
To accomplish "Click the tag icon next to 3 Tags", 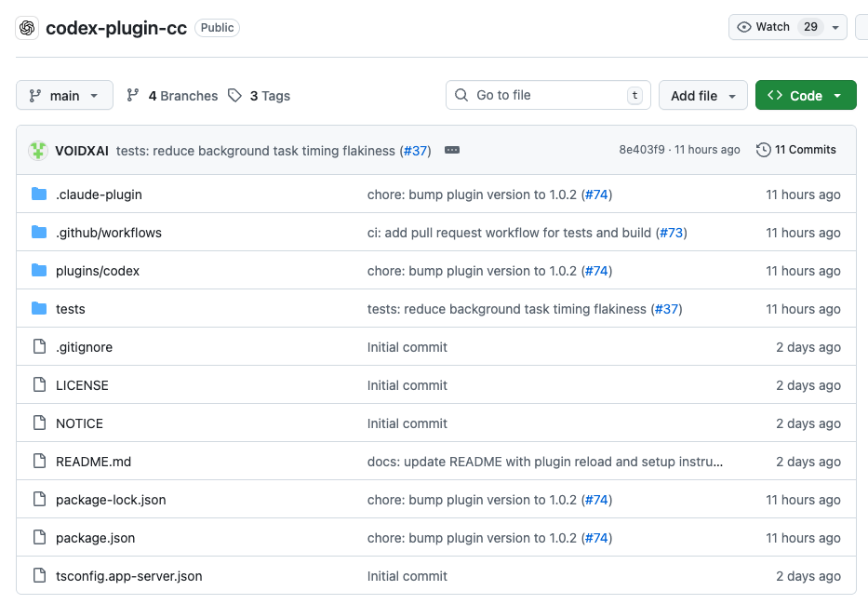I will [235, 96].
